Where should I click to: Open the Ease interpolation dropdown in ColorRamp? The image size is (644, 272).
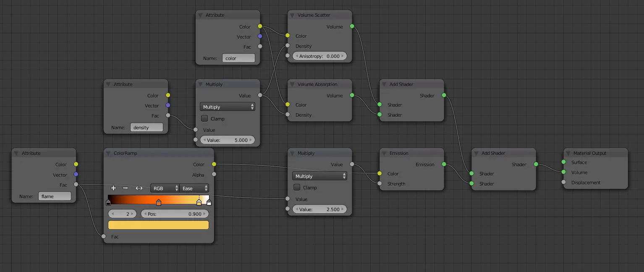(x=194, y=188)
